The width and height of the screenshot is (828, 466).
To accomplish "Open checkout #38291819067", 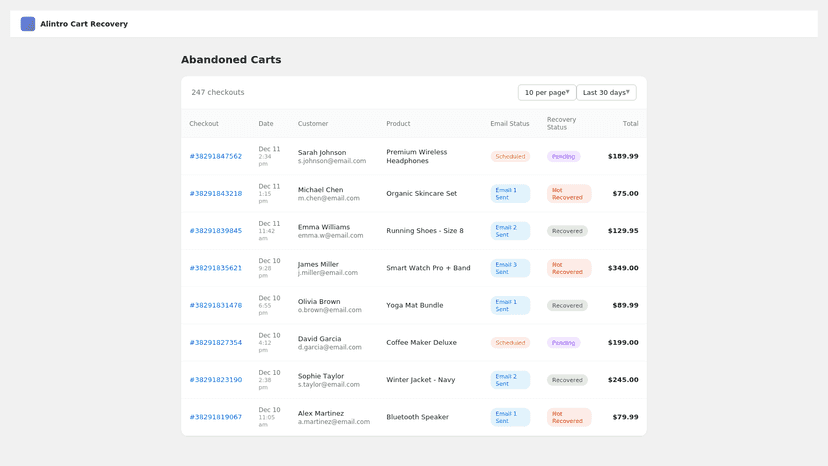I will 215,417.
